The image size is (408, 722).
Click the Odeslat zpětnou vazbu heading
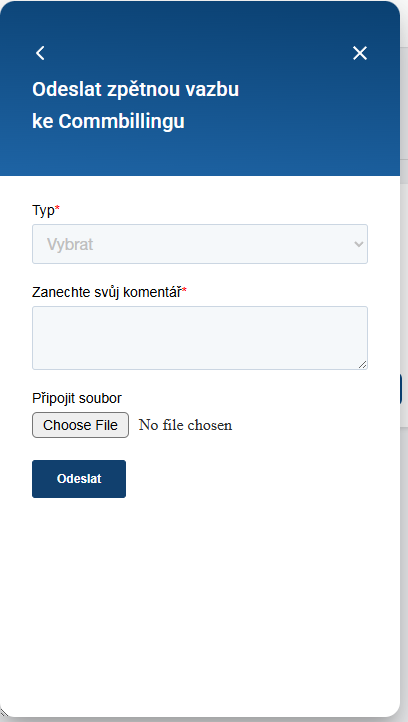click(x=135, y=89)
